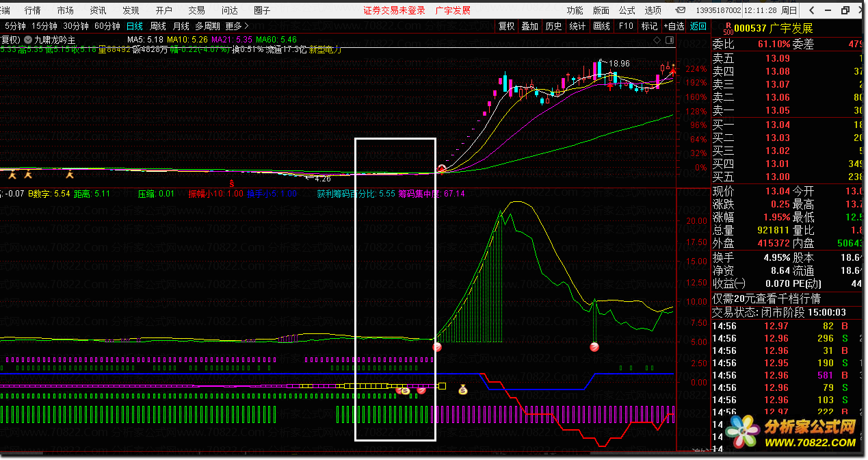
Task: Click stock code 000537 广宇发展
Action: 774,28
